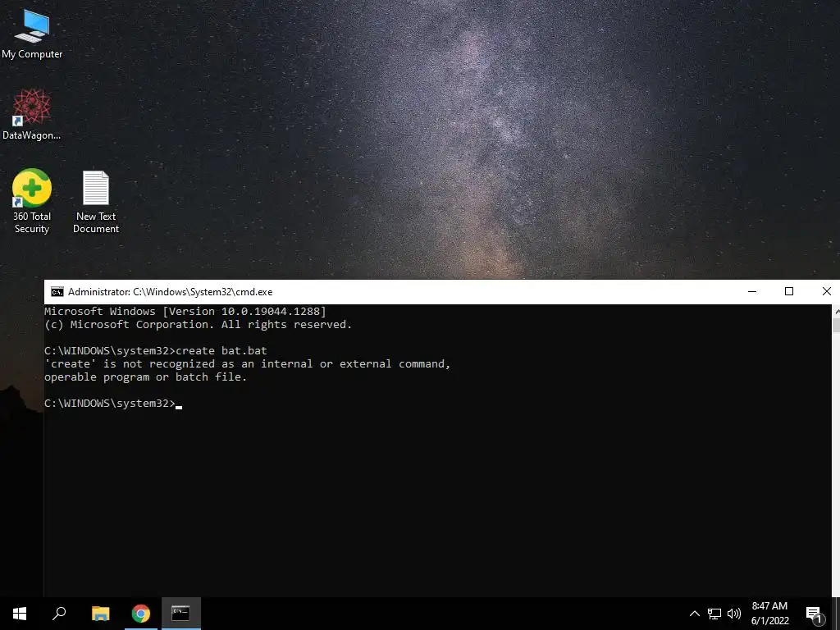The image size is (840, 630).
Task: Click the 'operable program or batch file.' line
Action: [x=145, y=377]
